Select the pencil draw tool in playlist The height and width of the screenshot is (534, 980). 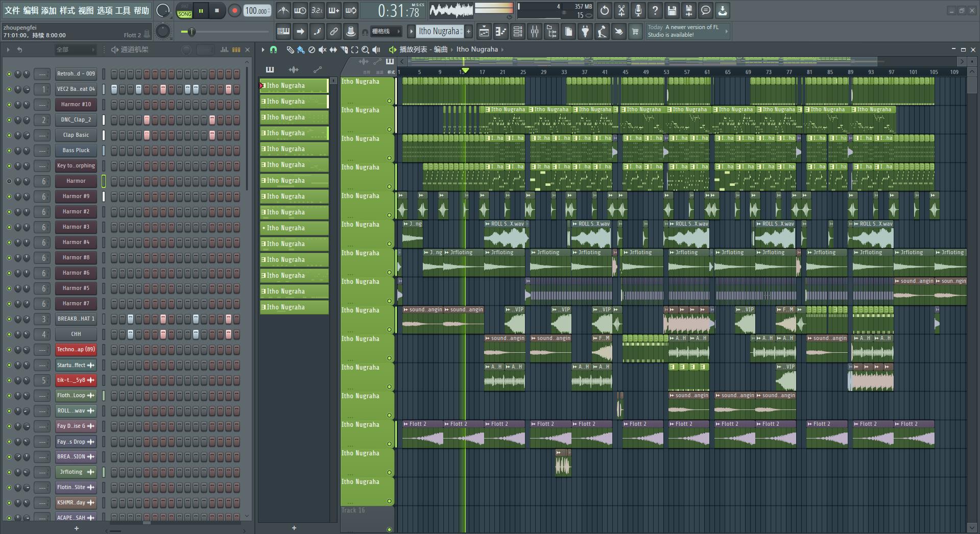point(290,50)
